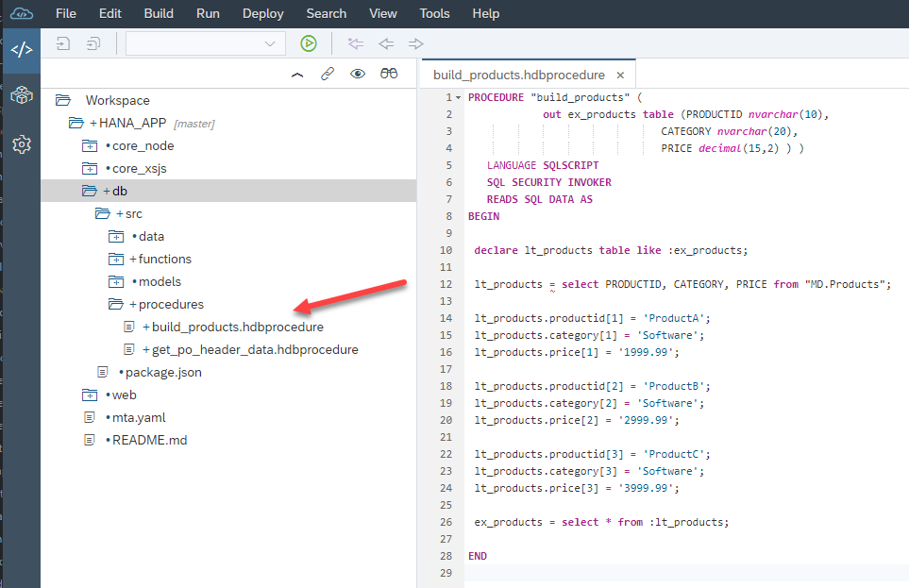Click the green Run button
This screenshot has height=588, width=909.
click(x=309, y=43)
